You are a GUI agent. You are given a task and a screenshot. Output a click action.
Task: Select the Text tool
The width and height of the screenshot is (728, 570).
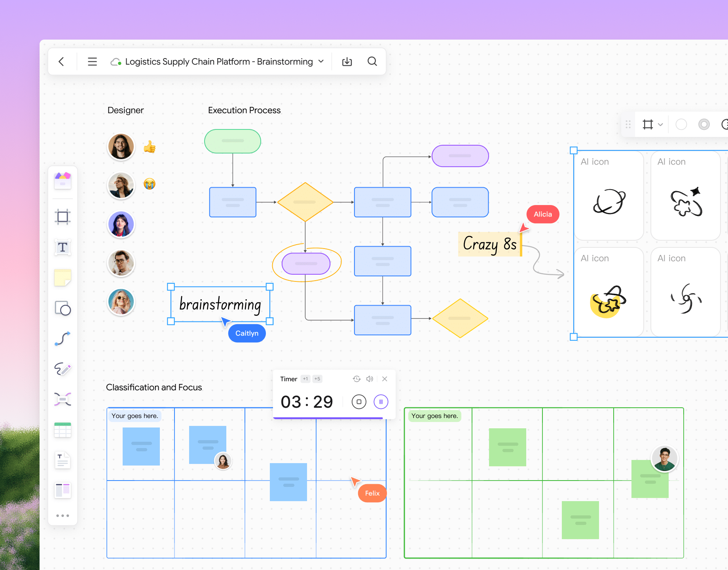pos(63,247)
